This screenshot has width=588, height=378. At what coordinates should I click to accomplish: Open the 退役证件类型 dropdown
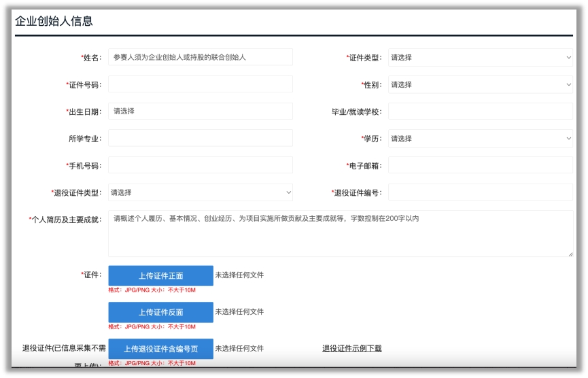click(x=200, y=192)
